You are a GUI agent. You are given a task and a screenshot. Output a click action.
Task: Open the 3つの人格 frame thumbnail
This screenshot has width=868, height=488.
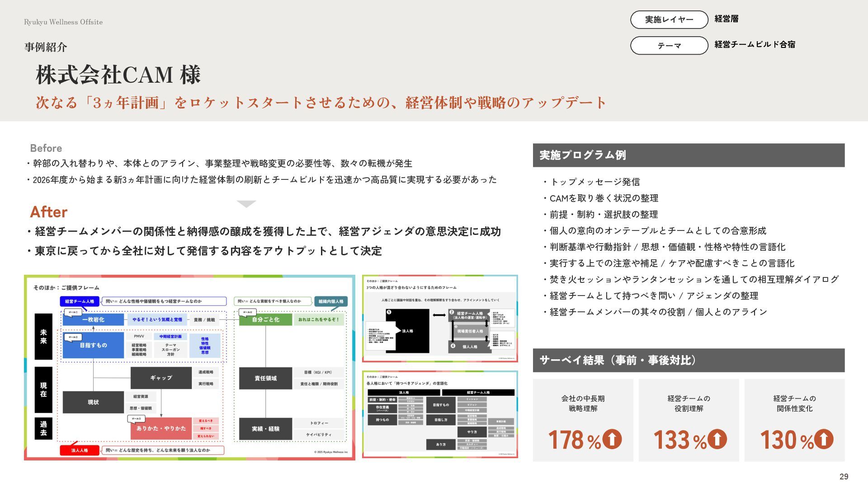[440, 318]
